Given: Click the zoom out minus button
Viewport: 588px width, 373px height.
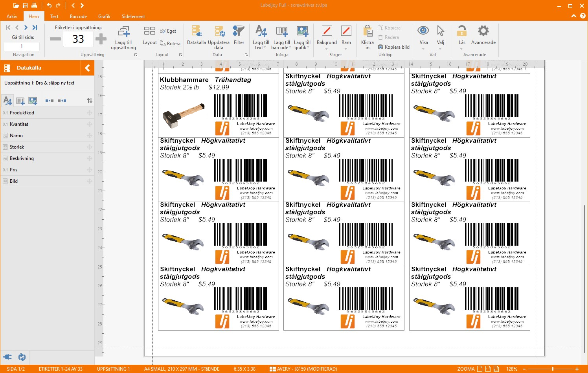Looking at the screenshot, I should [524, 369].
